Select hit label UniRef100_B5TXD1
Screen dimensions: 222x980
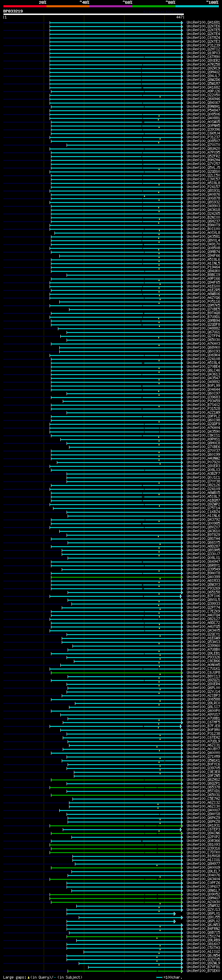[203, 791]
